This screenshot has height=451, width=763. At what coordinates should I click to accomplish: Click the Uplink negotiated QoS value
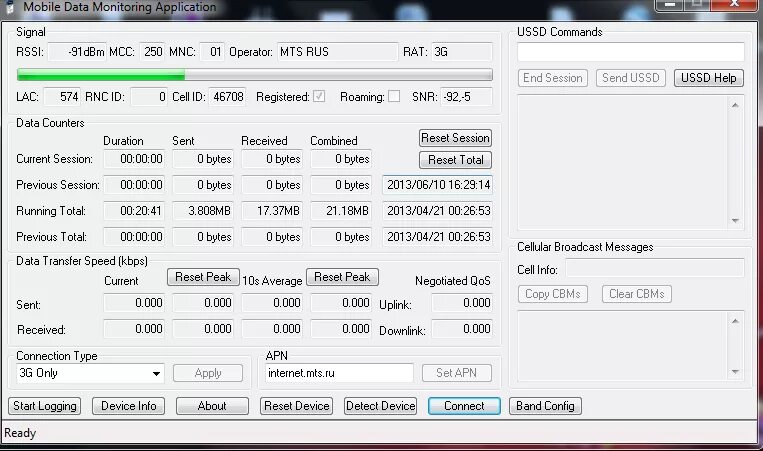(x=462, y=303)
